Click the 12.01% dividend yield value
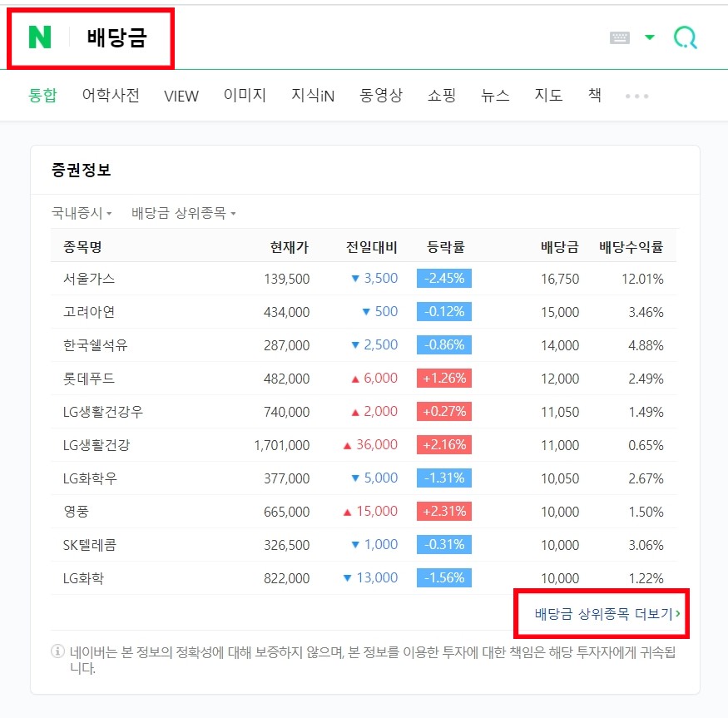The height and width of the screenshot is (718, 728). 642,279
